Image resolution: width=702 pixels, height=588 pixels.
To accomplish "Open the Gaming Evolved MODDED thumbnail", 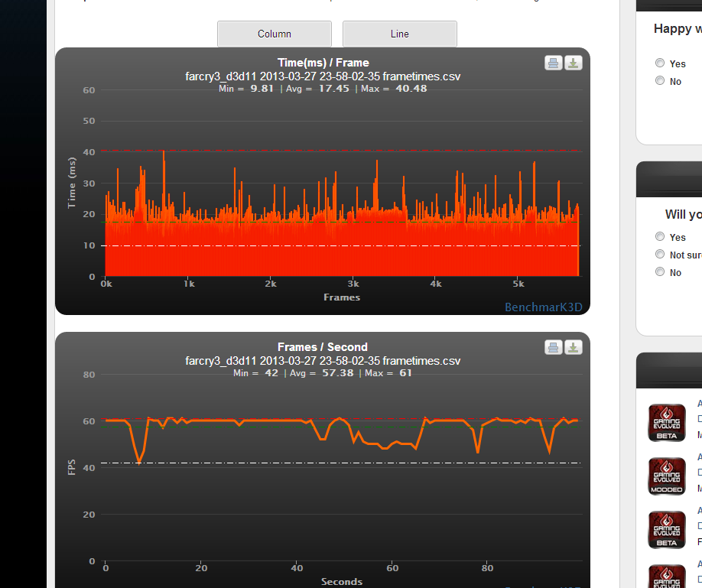I will 667,476.
